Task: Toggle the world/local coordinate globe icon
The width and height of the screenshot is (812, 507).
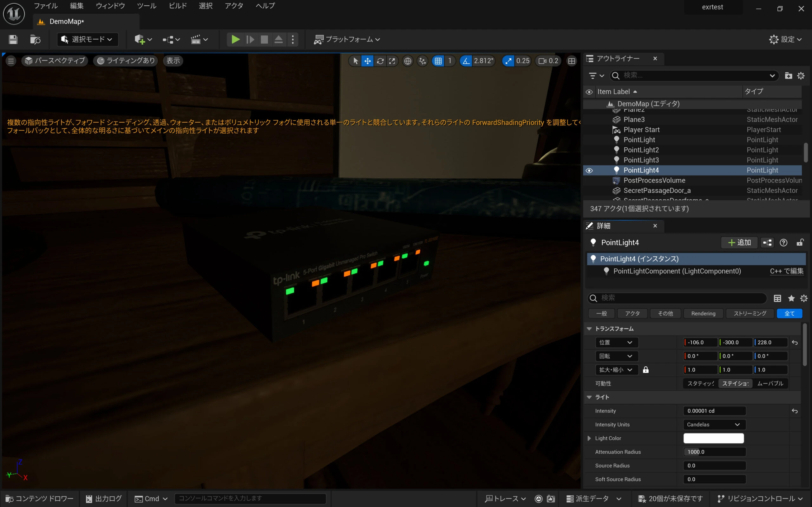Action: [x=407, y=61]
